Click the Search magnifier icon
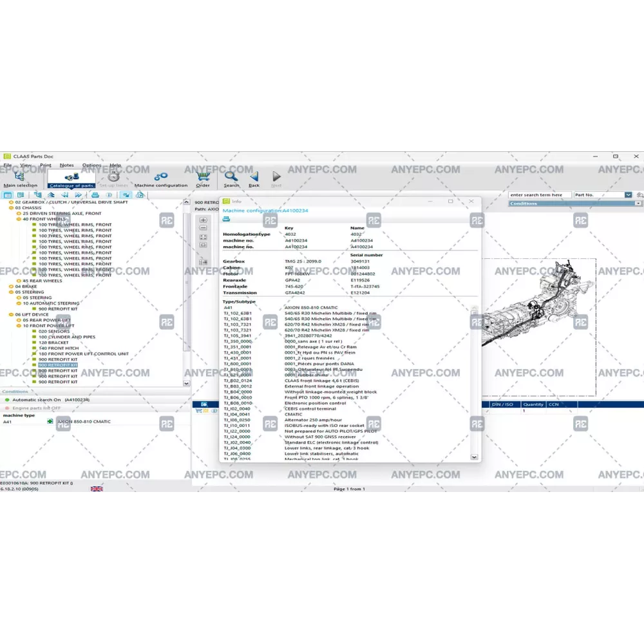Image resolution: width=644 pixels, height=644 pixels. coord(231,177)
